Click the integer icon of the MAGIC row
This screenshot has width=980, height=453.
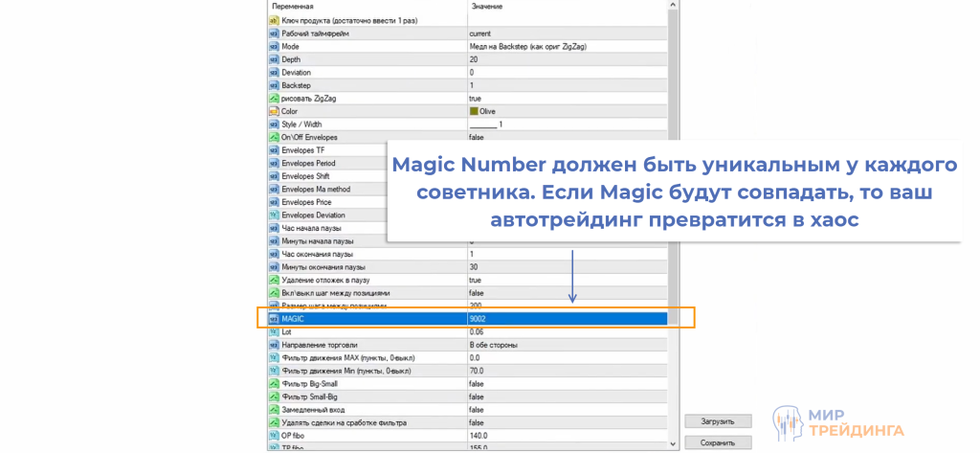coord(274,318)
